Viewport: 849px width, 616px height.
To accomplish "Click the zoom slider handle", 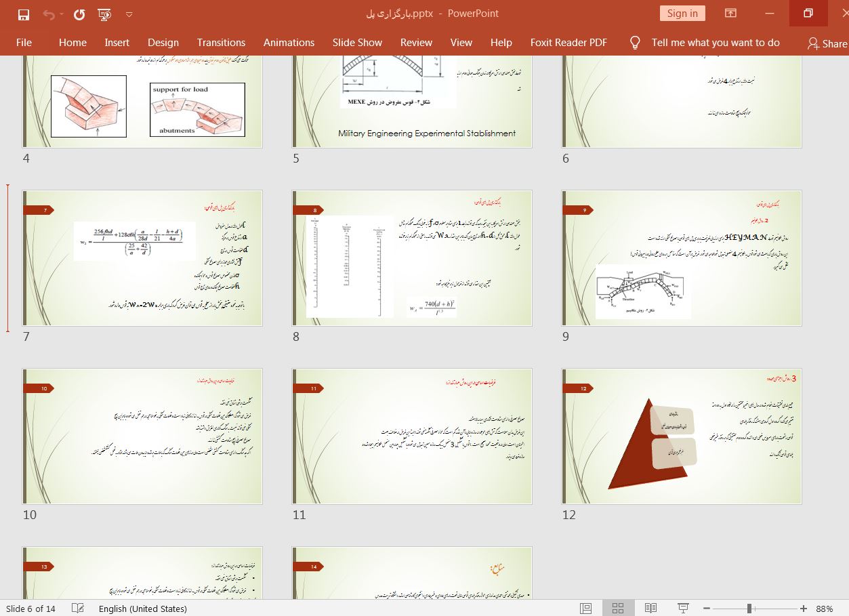I will pyautogui.click(x=749, y=609).
